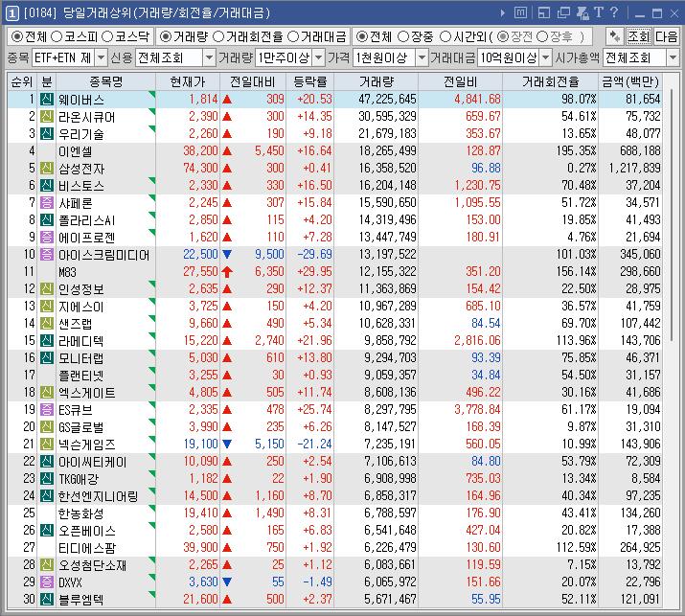
Task: Click the 증 badge on the 아이스크림미디어 row
Action: pyautogui.click(x=47, y=254)
